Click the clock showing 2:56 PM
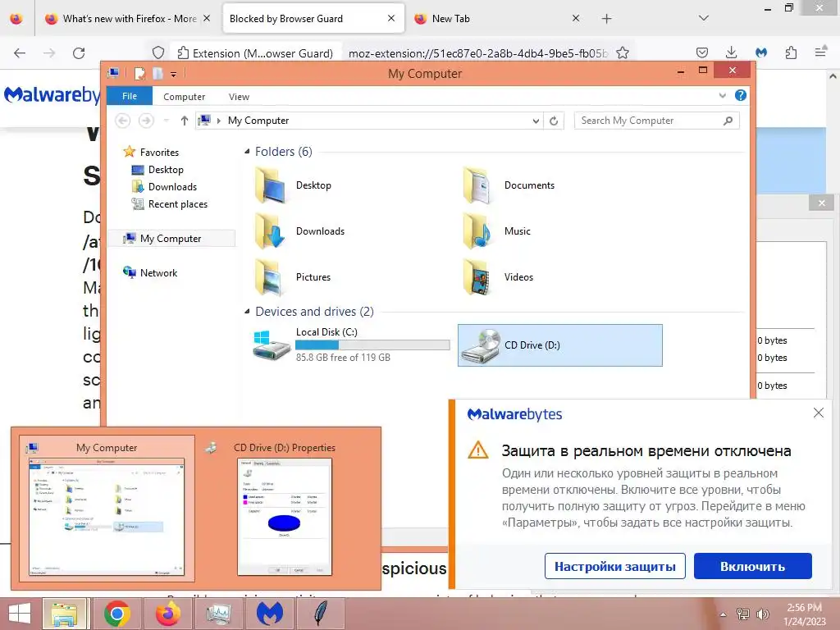The image size is (840, 630). (x=804, y=608)
